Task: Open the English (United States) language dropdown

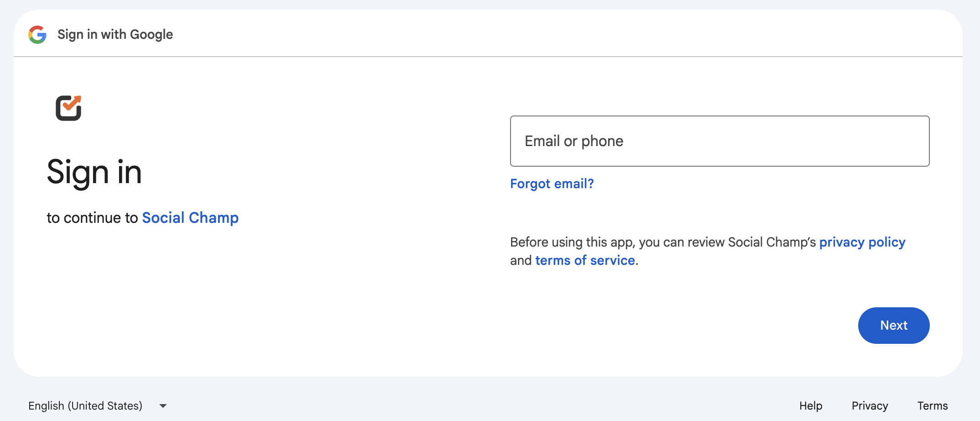Action: tap(85, 405)
